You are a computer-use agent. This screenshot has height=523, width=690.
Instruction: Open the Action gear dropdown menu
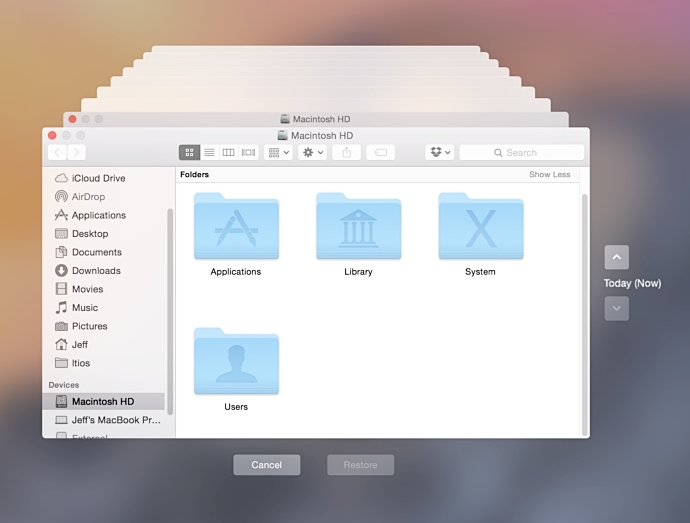coord(313,153)
